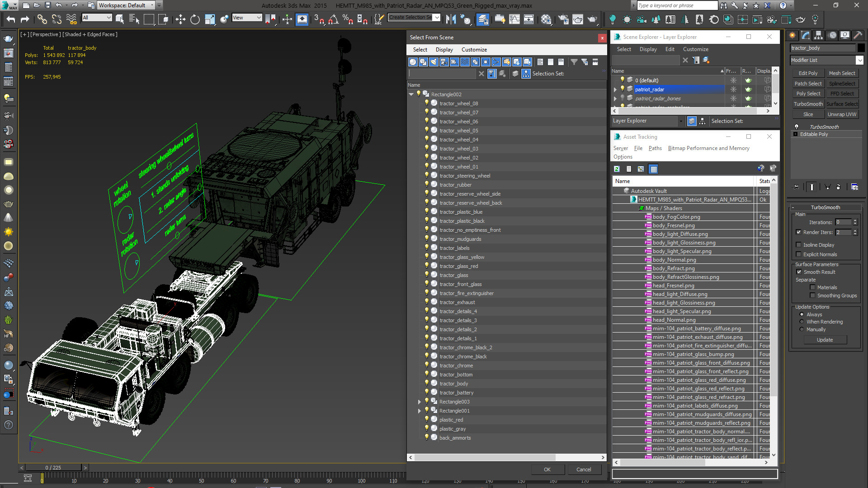Activate Select and Rotate tool
Screen dimensions: 868x488
click(x=195, y=19)
